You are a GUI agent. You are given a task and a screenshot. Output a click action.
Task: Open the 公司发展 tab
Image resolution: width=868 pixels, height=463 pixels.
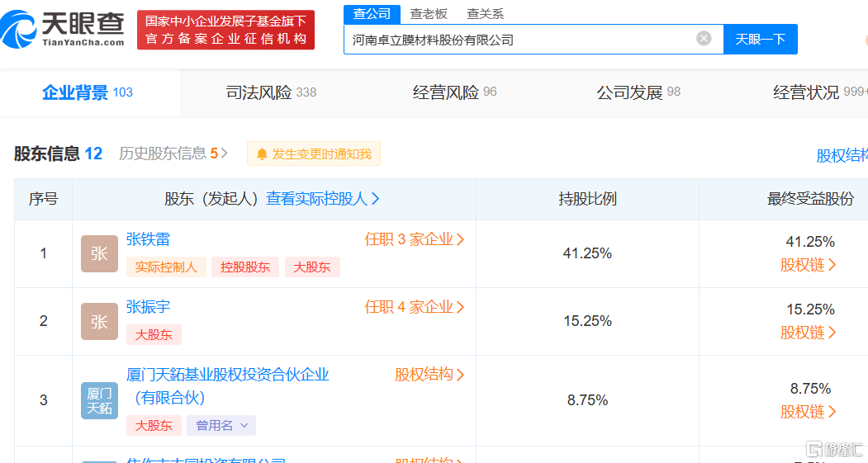pos(638,92)
